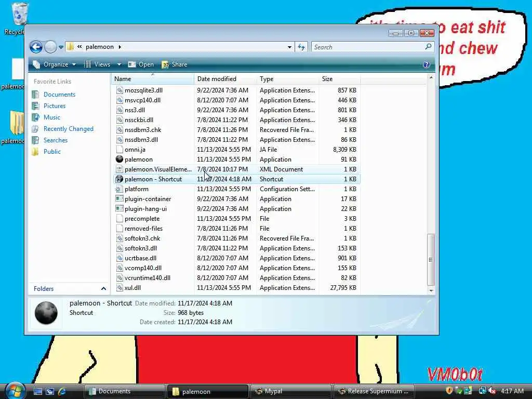The image size is (532, 399).
Task: Select the palemoon application icon
Action: click(x=119, y=159)
